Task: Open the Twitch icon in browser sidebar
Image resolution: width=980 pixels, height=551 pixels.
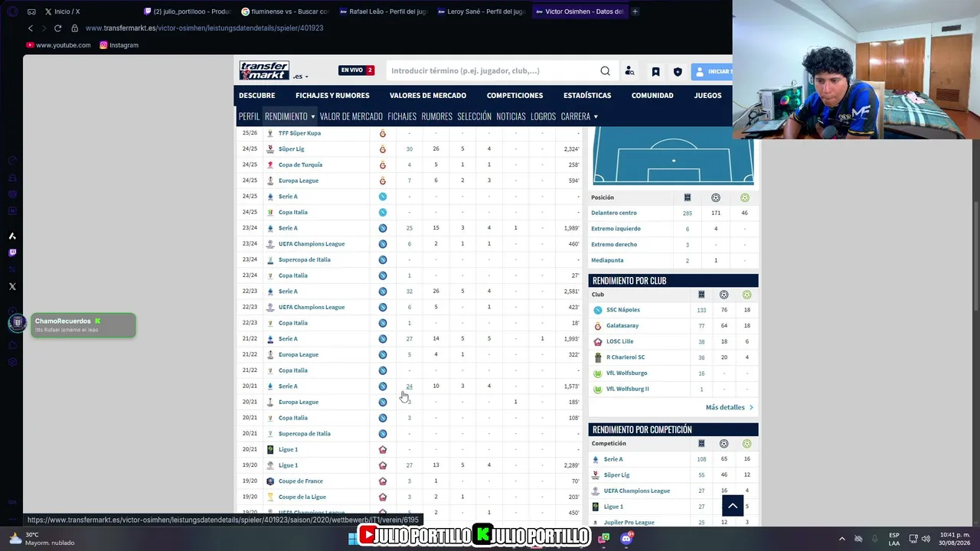Action: point(12,253)
